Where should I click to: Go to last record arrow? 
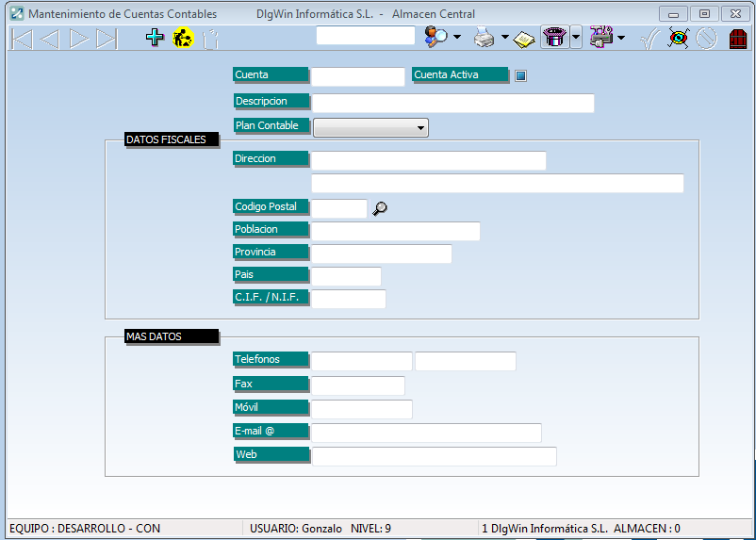pos(107,38)
